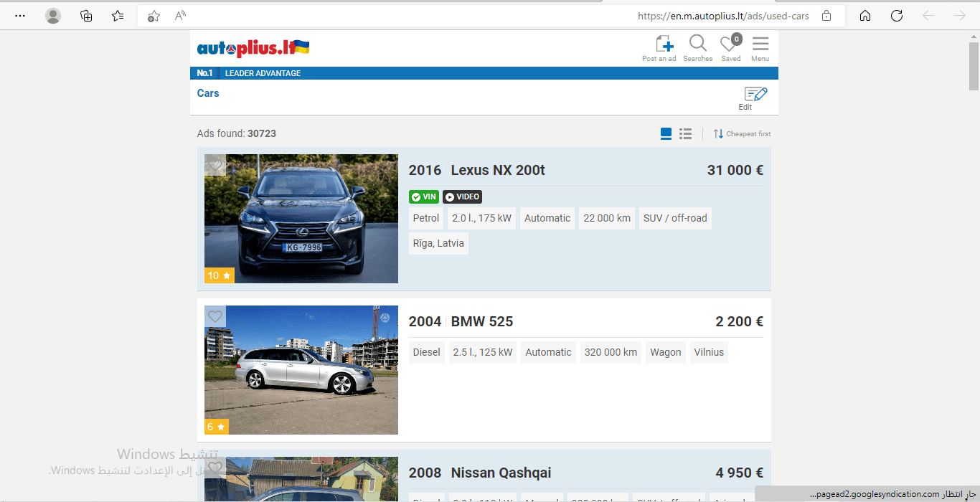980x502 pixels.
Task: Click the browser refresh button
Action: (896, 16)
